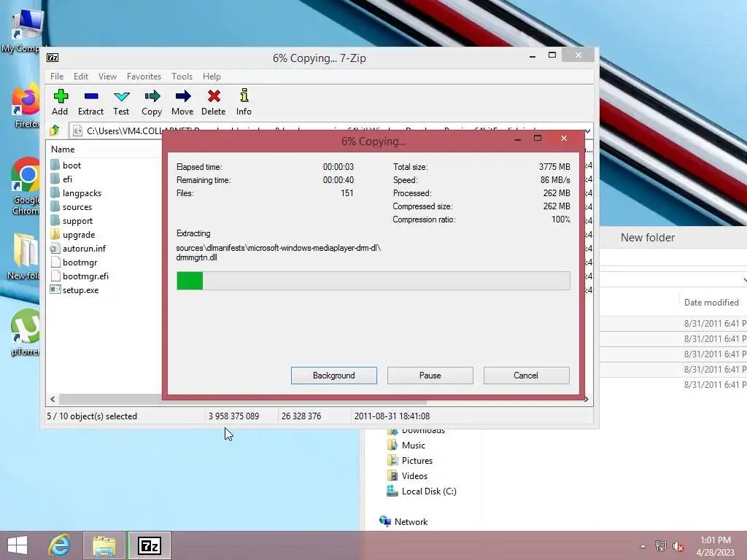Image resolution: width=747 pixels, height=560 pixels.
Task: Select the bootmgr.efi file icon
Action: tap(55, 276)
